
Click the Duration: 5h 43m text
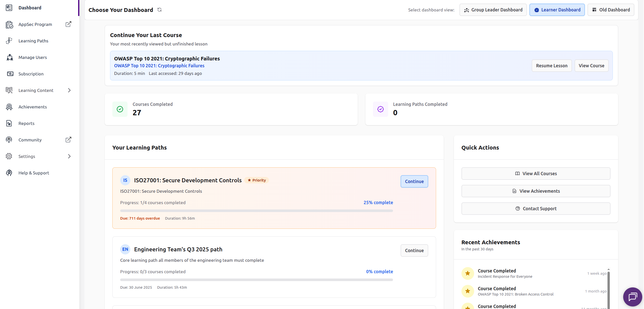click(x=172, y=287)
